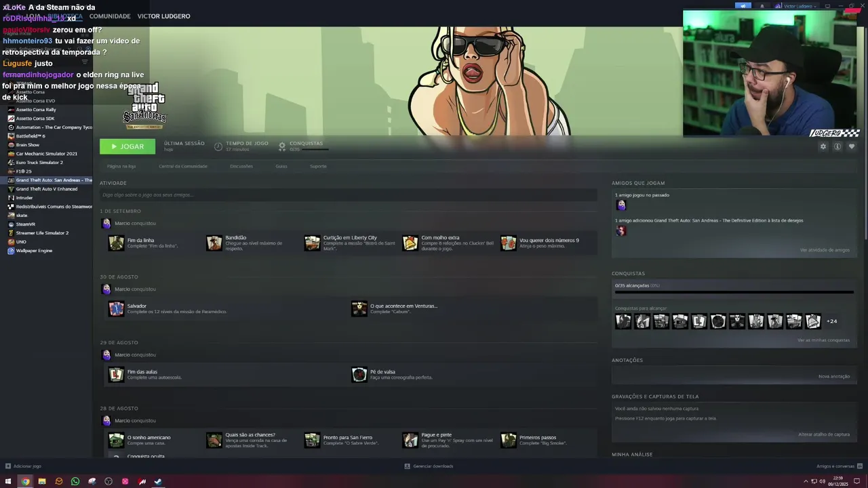This screenshot has width=868, height=488.
Task: Open WhatsApp from the taskbar
Action: point(75,482)
